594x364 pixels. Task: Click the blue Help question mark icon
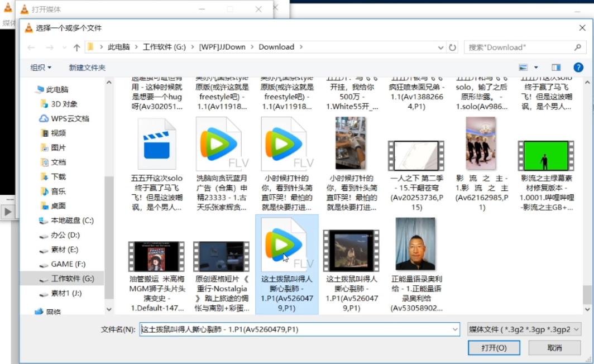click(579, 66)
